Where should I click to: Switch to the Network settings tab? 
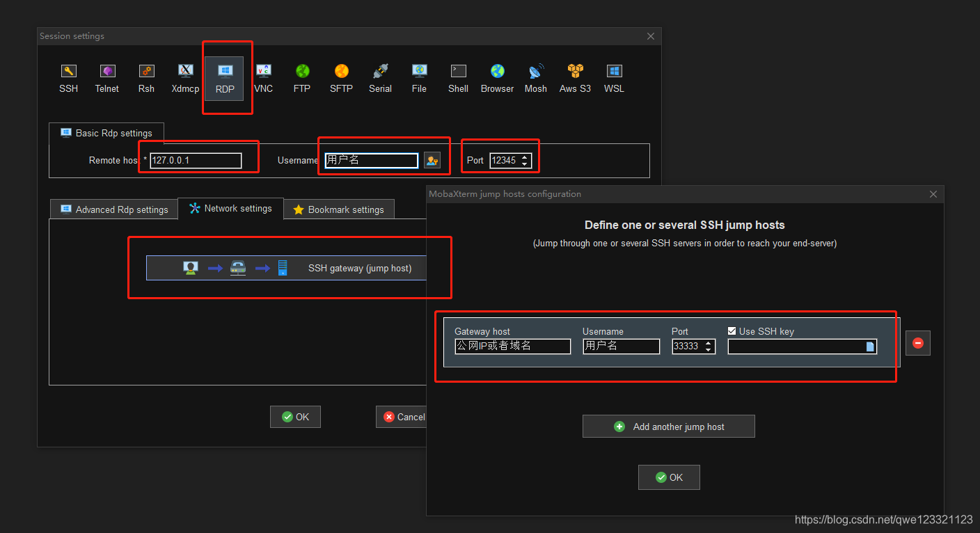(230, 208)
